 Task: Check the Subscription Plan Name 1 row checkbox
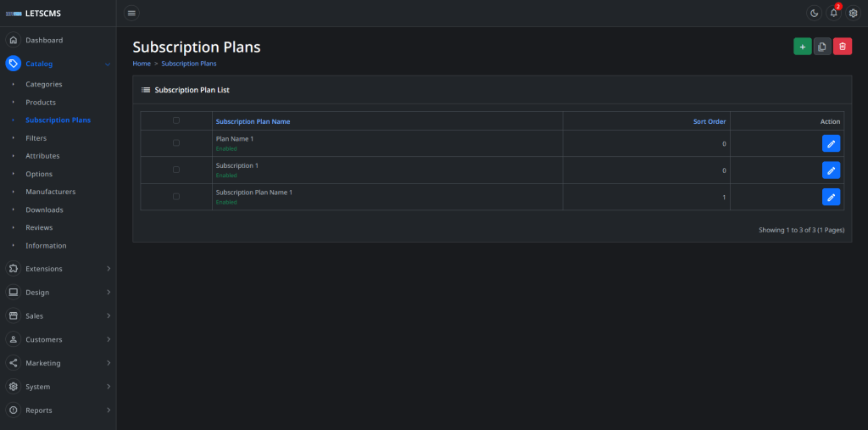[x=176, y=196]
